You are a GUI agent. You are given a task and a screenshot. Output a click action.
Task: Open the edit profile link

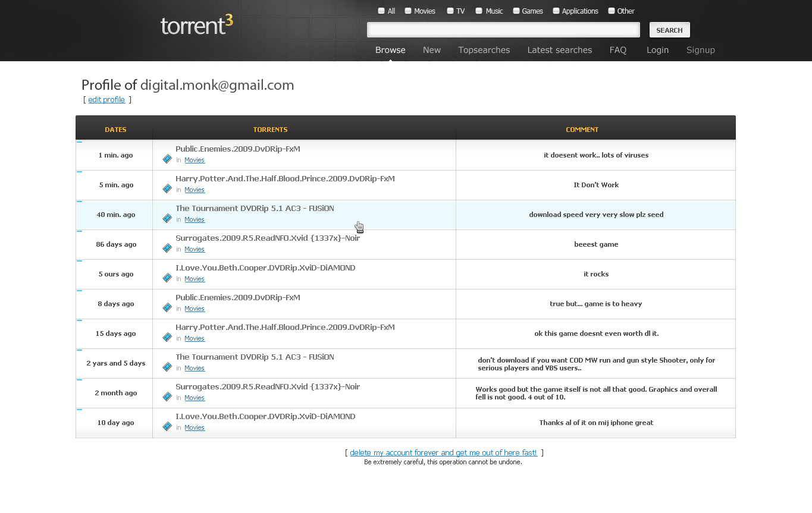106,99
